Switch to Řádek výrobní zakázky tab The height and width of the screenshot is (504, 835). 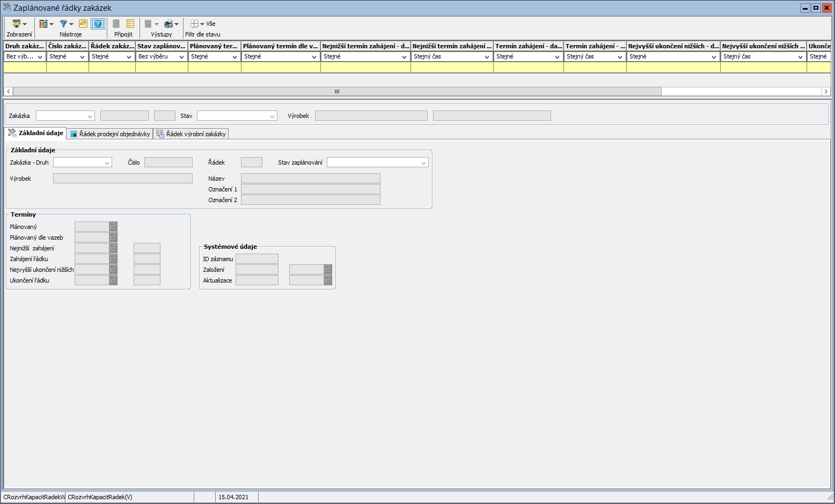click(192, 134)
